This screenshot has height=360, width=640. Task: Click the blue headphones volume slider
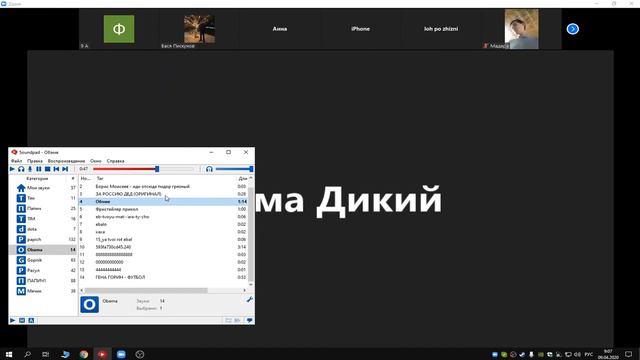(x=234, y=169)
